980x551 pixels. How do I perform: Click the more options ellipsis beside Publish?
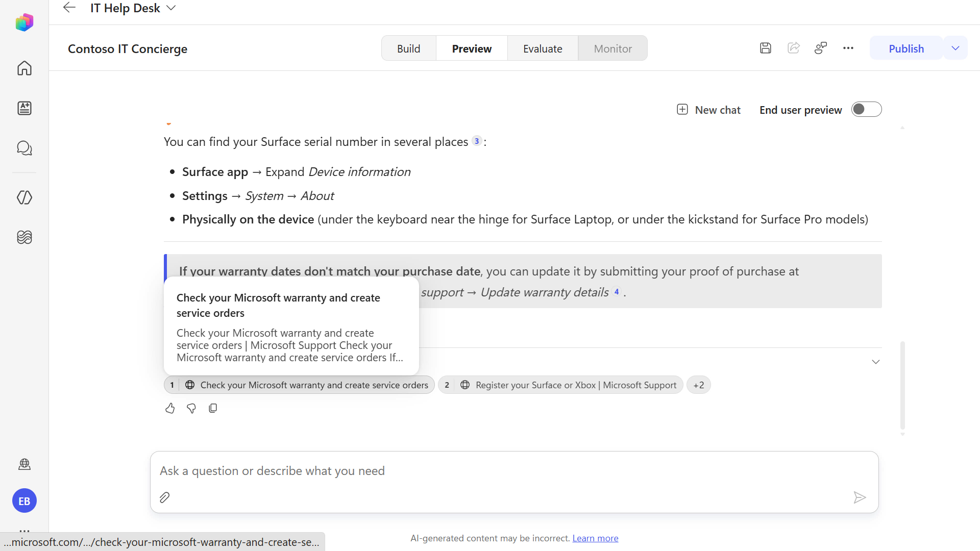pos(848,48)
